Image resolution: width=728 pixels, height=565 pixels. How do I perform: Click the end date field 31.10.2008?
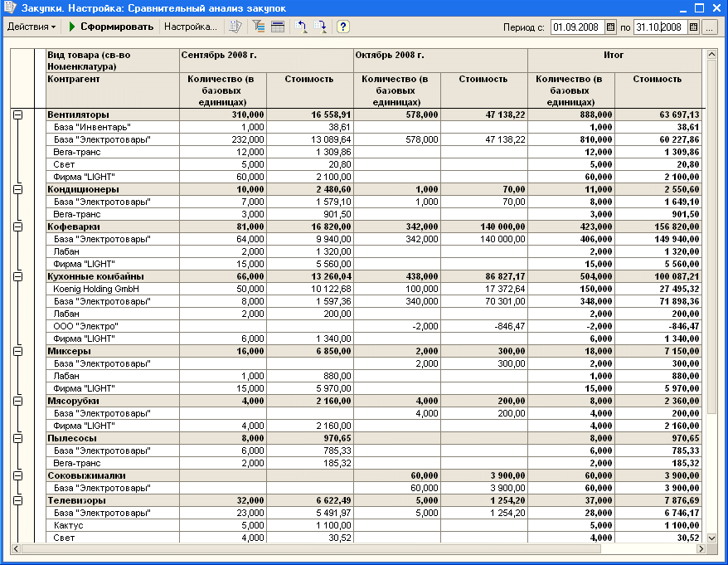[x=661, y=27]
